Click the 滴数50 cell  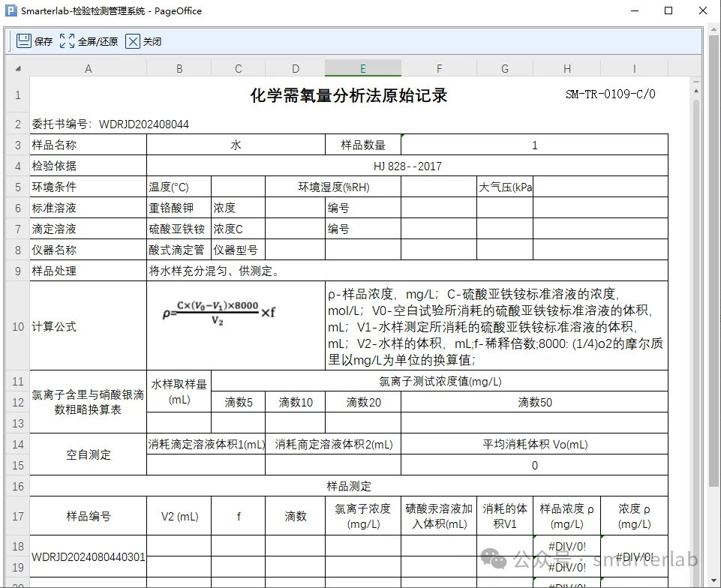tap(534, 402)
